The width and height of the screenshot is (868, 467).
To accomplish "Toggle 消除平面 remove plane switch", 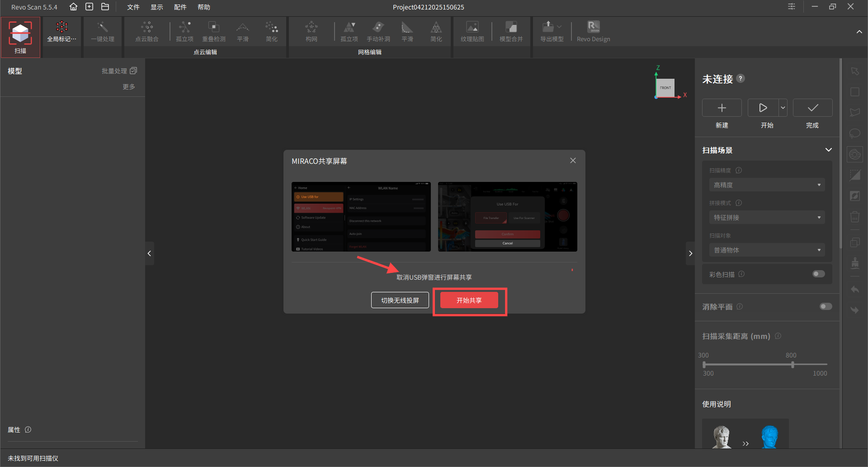I will [x=826, y=306].
